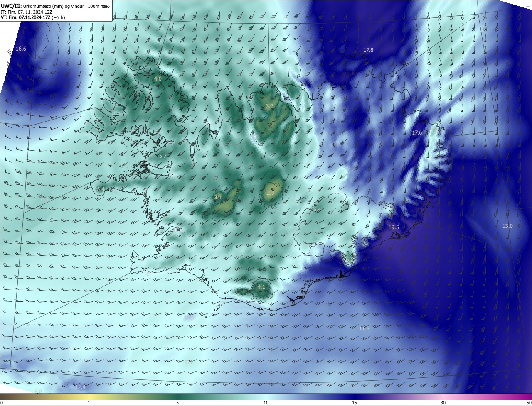Click the 16.6 value label on the map

pos(21,49)
